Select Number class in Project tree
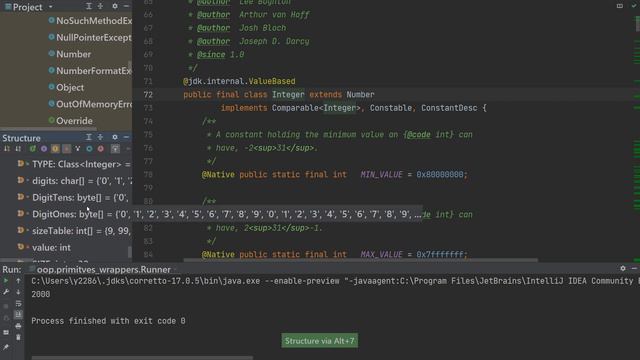The width and height of the screenshot is (640, 360). 69,54
